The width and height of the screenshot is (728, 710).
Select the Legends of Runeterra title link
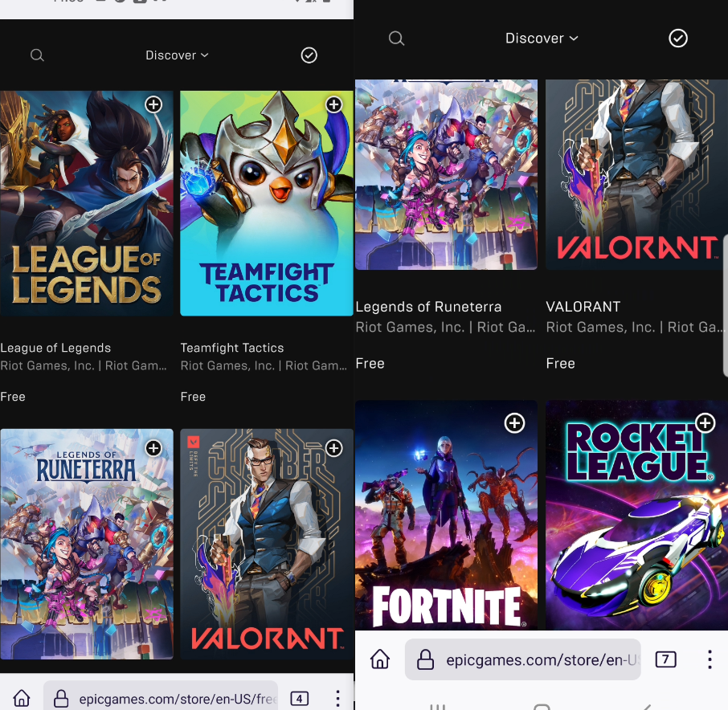(428, 307)
